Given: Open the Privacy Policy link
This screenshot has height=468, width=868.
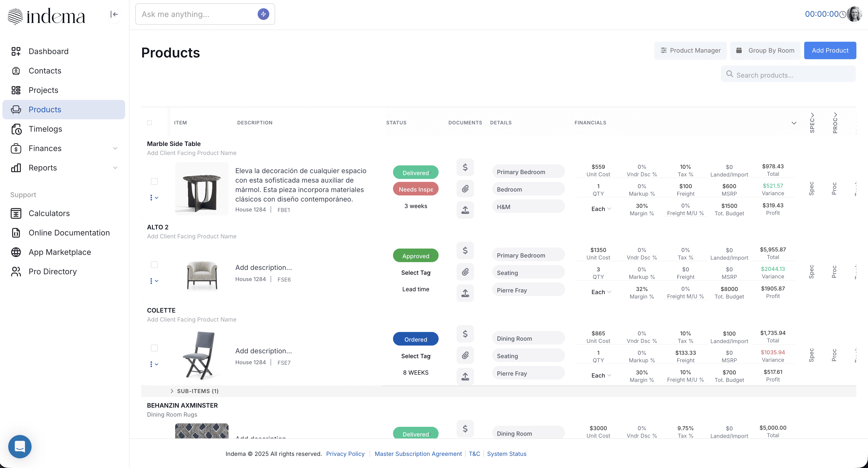Looking at the screenshot, I should pyautogui.click(x=345, y=453).
